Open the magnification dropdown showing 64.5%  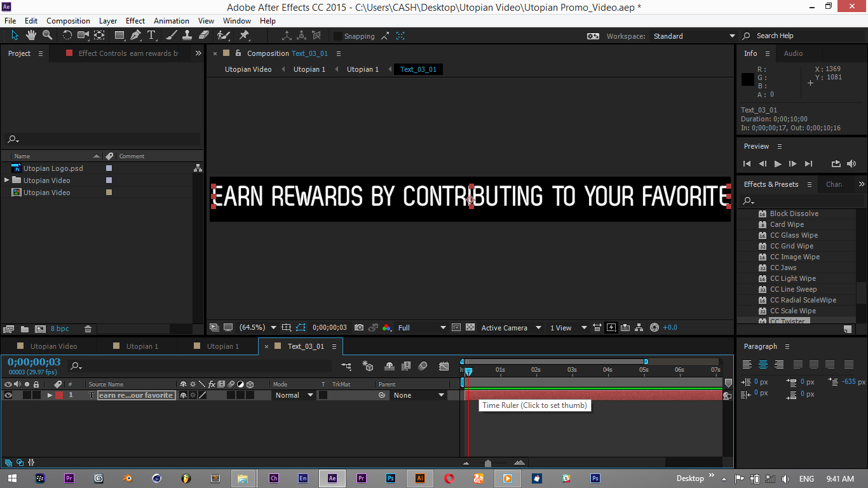tap(258, 328)
